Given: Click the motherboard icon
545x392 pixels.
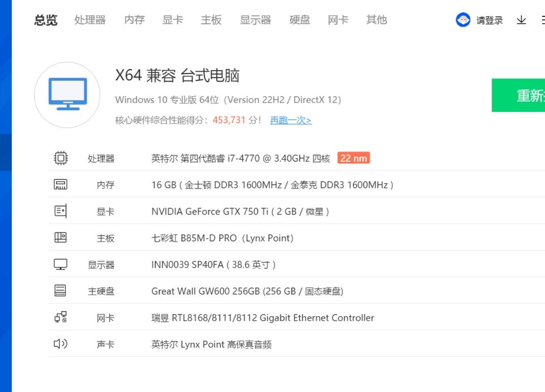Looking at the screenshot, I should (x=61, y=238).
